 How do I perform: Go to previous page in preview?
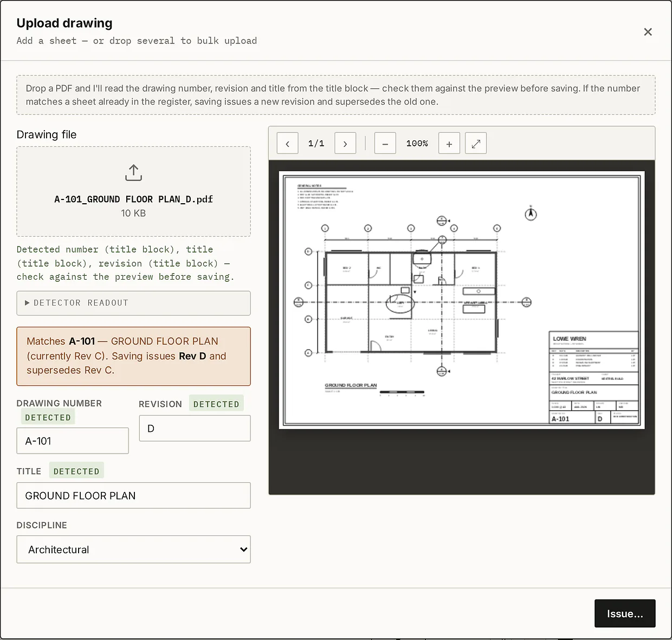[x=288, y=143]
